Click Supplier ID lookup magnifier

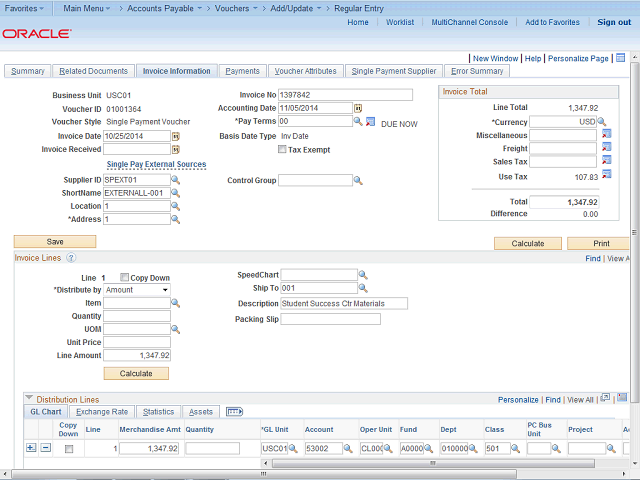click(176, 180)
